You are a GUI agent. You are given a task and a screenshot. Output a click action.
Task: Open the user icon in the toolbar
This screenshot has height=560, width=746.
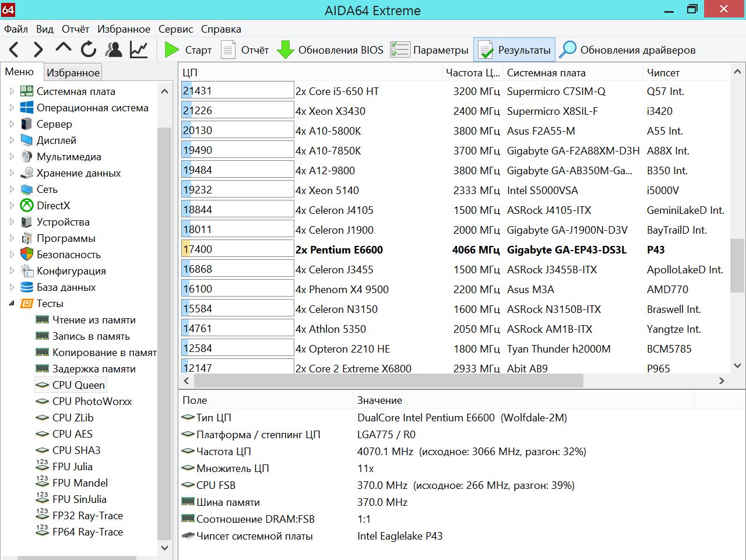pos(114,50)
